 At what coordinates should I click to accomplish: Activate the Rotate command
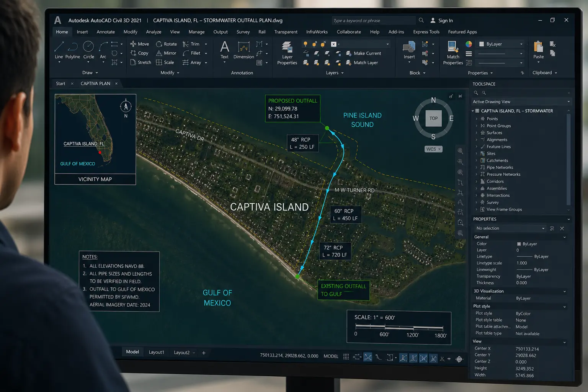(167, 44)
